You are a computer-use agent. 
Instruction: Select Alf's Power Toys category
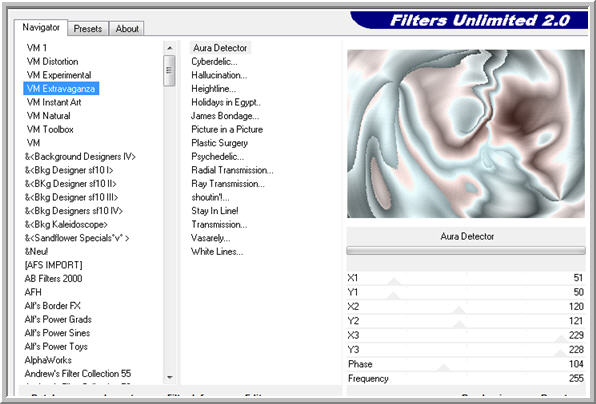tap(56, 347)
